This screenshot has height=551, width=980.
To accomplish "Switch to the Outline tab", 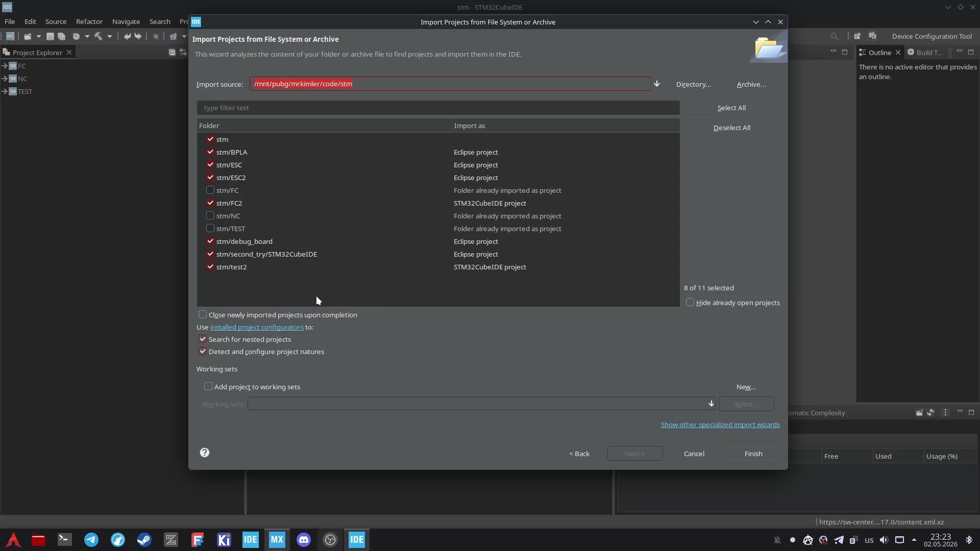I will tap(879, 53).
